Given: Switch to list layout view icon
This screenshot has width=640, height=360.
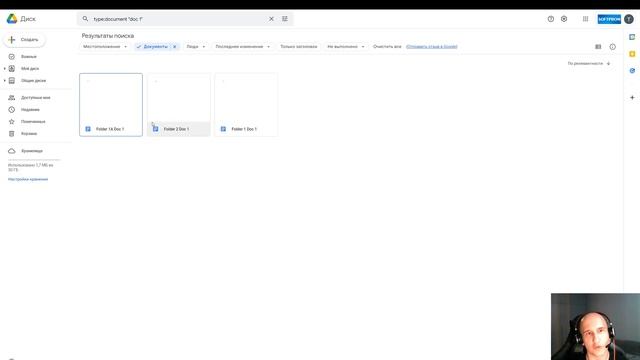Looking at the screenshot, I should click(598, 47).
